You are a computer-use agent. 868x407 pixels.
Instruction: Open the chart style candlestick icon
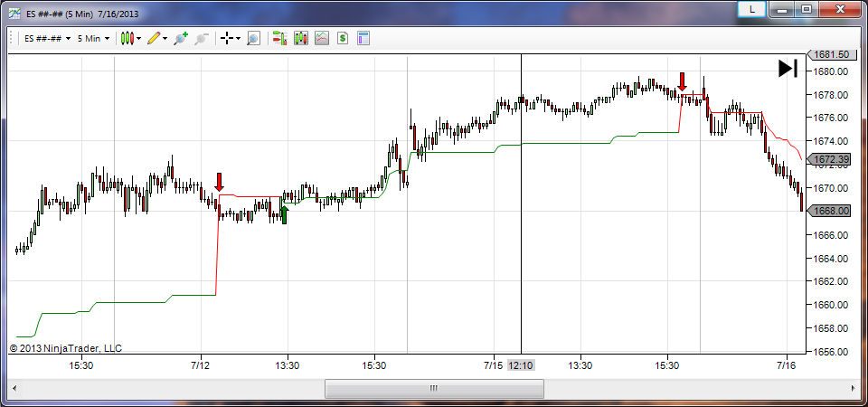pos(127,38)
